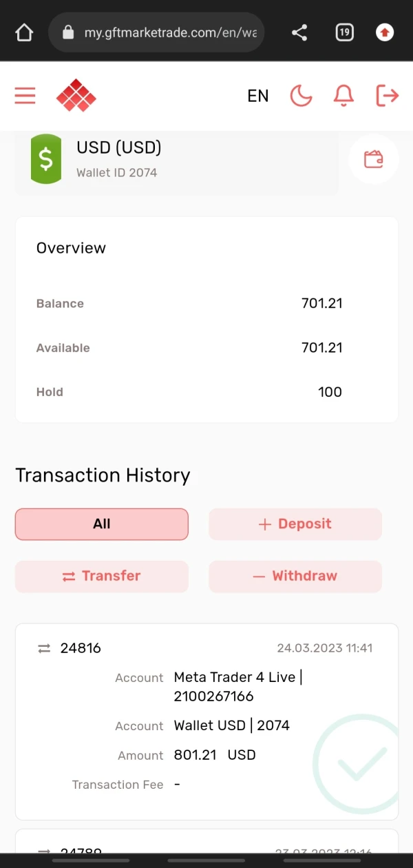Open the hamburger navigation menu

pyautogui.click(x=25, y=96)
